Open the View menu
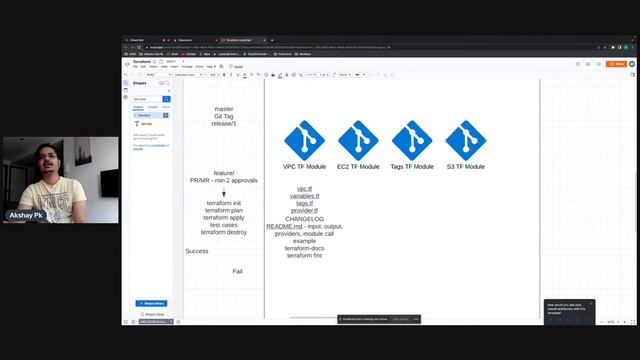This screenshot has height=360, width=640. (164, 67)
